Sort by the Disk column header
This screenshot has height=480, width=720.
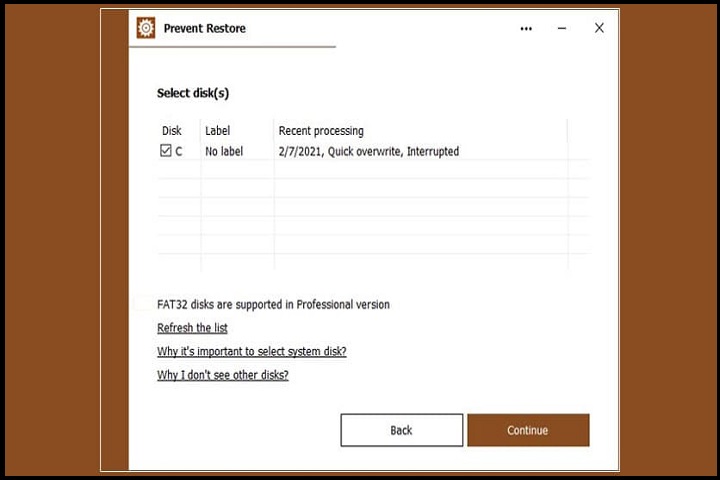(172, 131)
